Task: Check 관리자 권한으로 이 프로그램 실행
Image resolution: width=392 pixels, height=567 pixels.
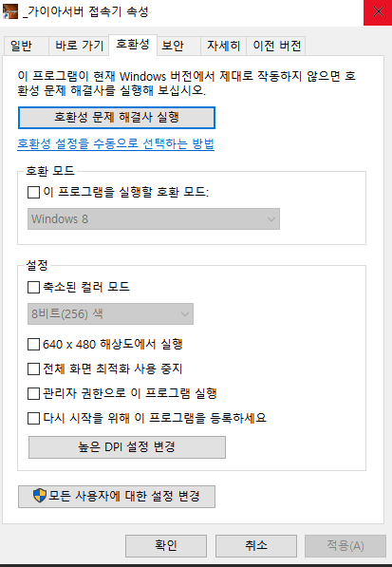Action: [33, 393]
